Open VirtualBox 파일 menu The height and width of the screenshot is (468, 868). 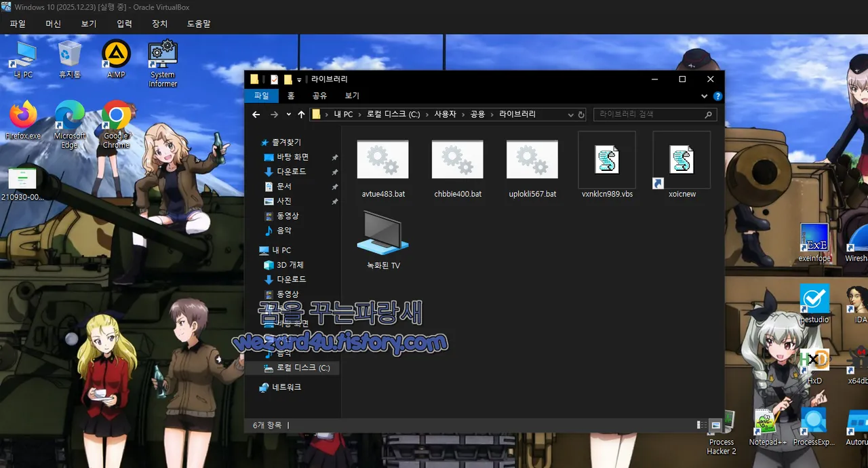pos(18,24)
